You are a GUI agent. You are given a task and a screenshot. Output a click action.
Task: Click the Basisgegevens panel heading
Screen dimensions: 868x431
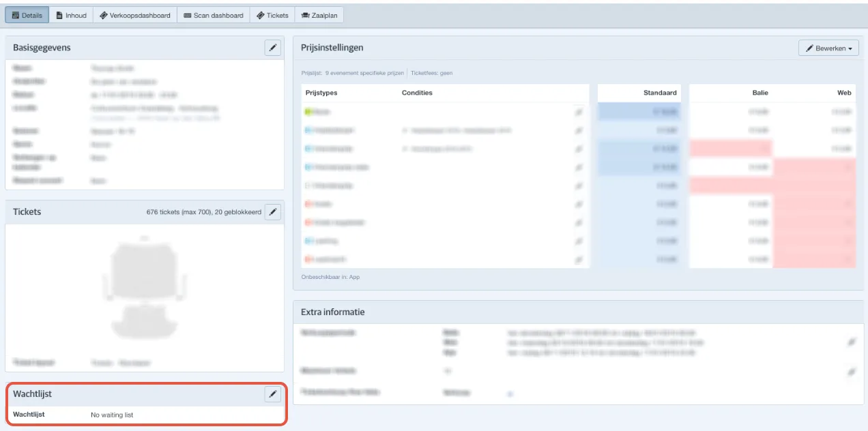42,48
